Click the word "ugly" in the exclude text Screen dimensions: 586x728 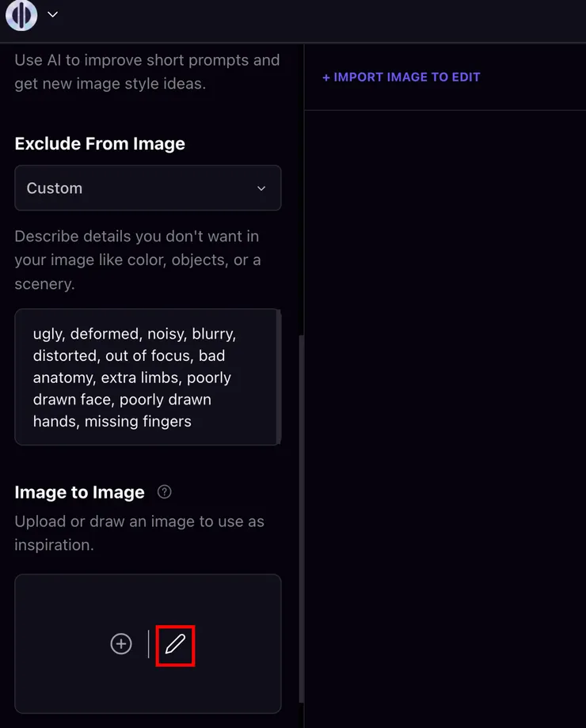[48, 334]
